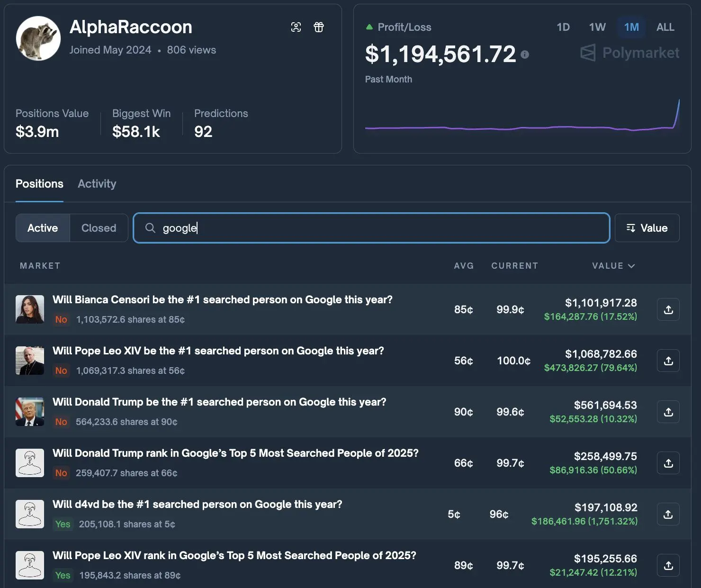Open Bianca Censori market thumbnail
Viewport: 701px width, 588px height.
point(30,309)
